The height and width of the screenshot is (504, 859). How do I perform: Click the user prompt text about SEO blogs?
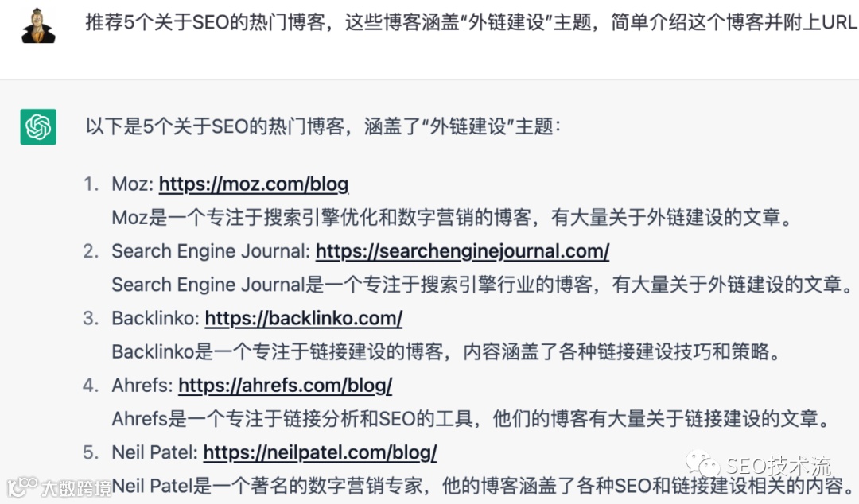click(x=471, y=22)
